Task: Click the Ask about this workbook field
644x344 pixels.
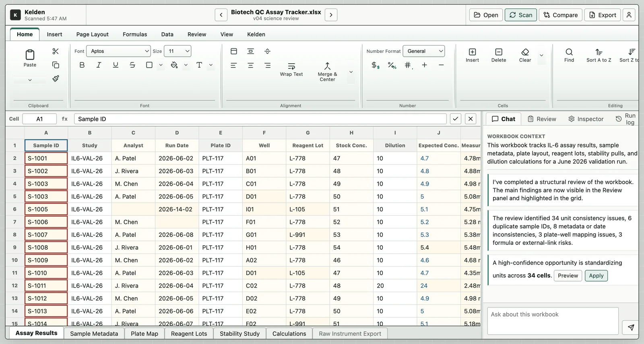Action: coord(553,321)
